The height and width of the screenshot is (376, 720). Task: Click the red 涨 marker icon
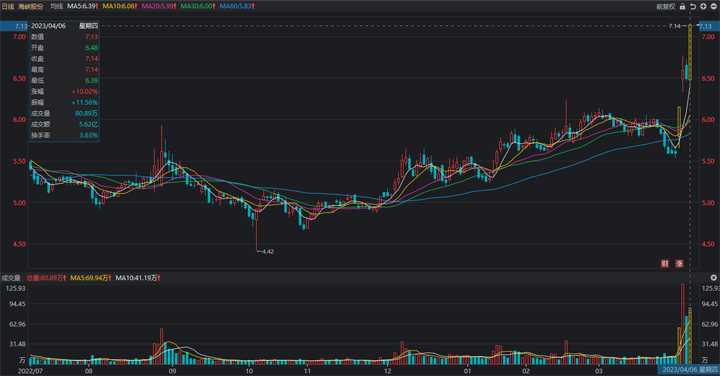tap(679, 263)
